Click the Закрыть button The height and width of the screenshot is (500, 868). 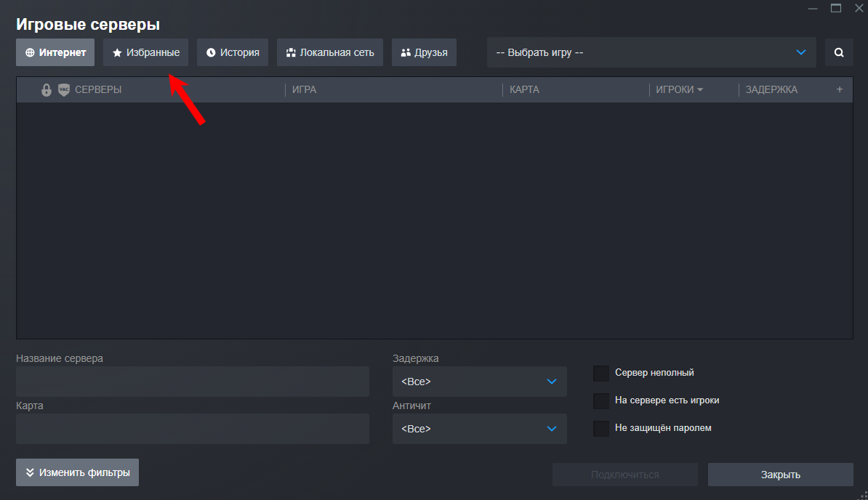(x=781, y=475)
